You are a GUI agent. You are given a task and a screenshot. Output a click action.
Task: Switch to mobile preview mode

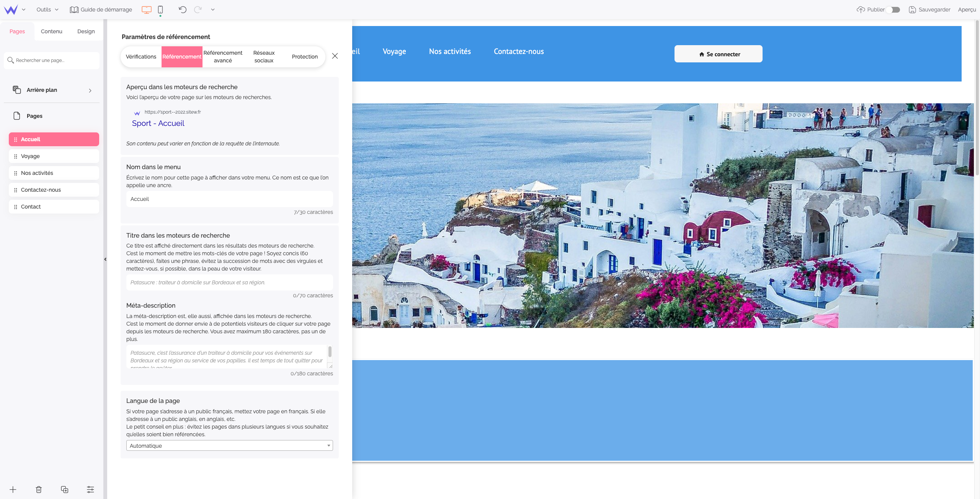pyautogui.click(x=160, y=10)
